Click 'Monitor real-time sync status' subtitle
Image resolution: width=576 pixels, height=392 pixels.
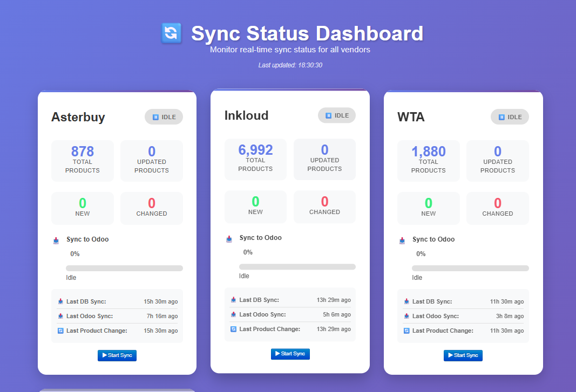click(x=290, y=50)
